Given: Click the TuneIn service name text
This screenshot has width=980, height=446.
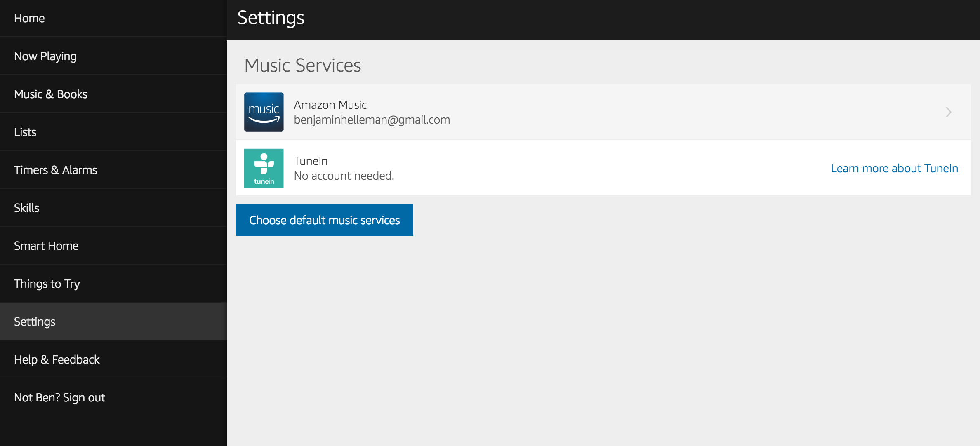Looking at the screenshot, I should point(311,161).
